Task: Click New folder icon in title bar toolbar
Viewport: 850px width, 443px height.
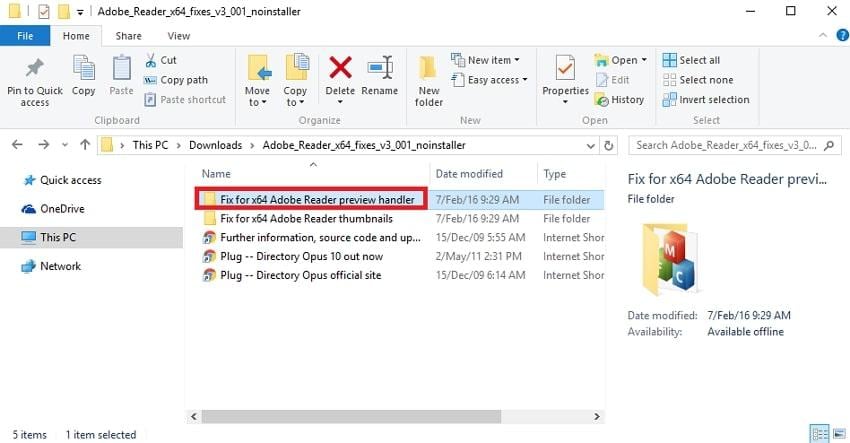Action: (x=64, y=11)
